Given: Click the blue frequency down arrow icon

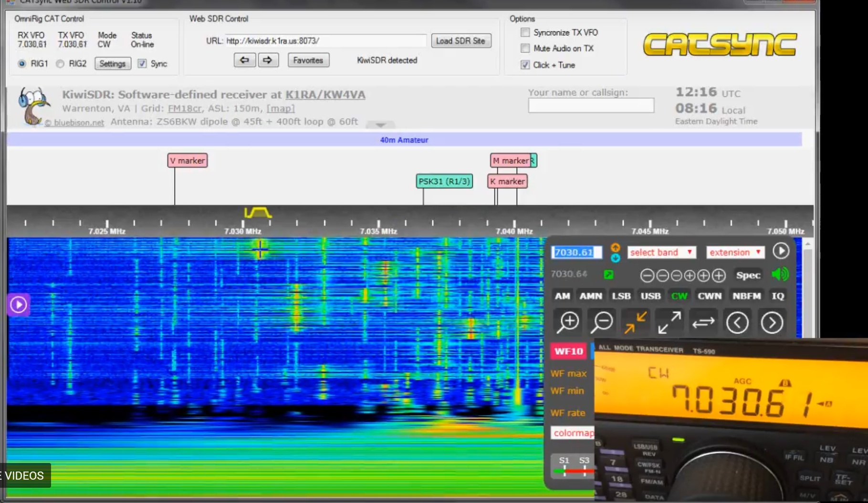Looking at the screenshot, I should pos(615,257).
